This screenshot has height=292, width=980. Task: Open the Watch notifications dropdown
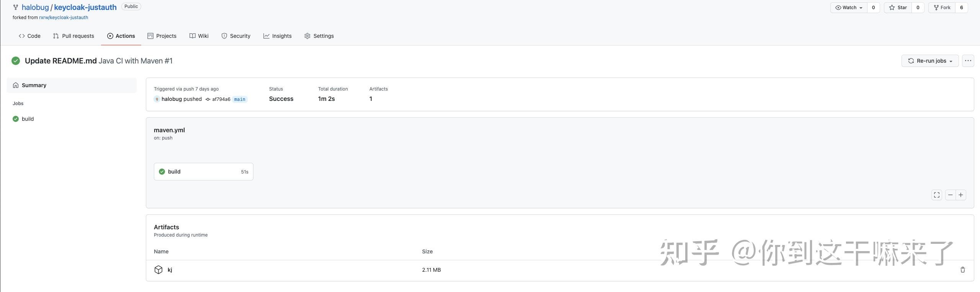848,8
